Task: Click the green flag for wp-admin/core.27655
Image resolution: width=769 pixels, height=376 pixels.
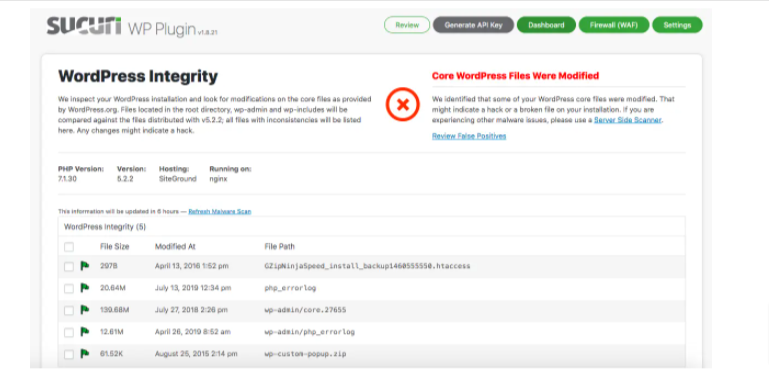Action: point(85,310)
